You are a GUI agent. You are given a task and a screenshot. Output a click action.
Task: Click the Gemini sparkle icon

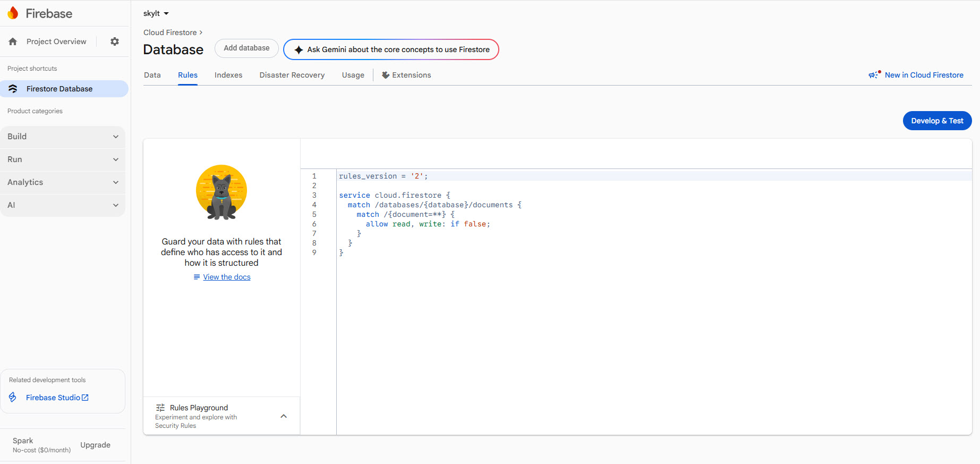pyautogui.click(x=299, y=49)
